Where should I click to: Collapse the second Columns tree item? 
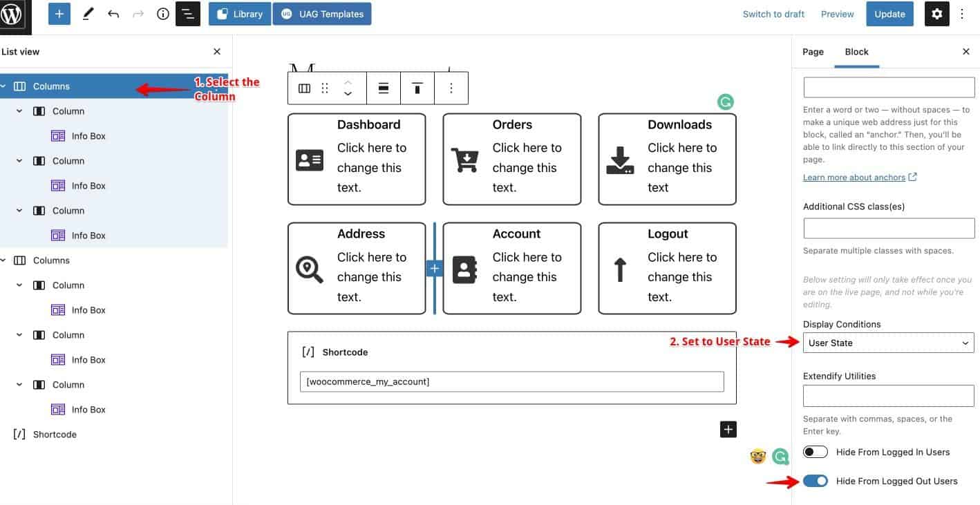point(3,260)
